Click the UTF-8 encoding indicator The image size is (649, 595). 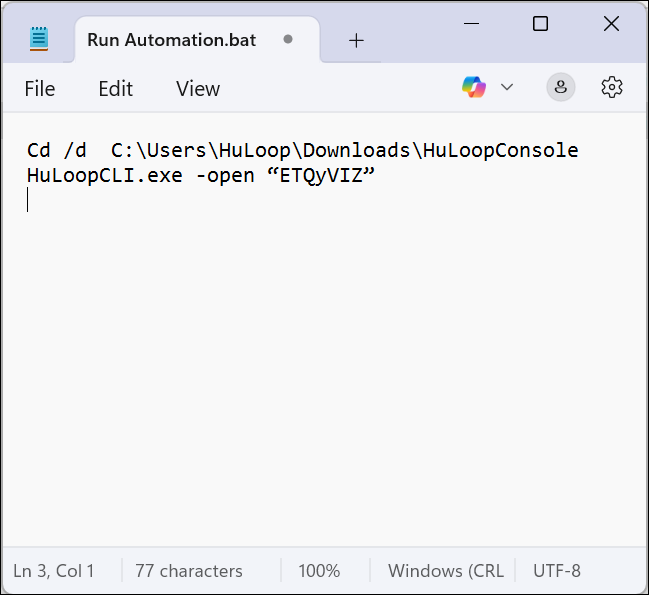click(x=557, y=571)
